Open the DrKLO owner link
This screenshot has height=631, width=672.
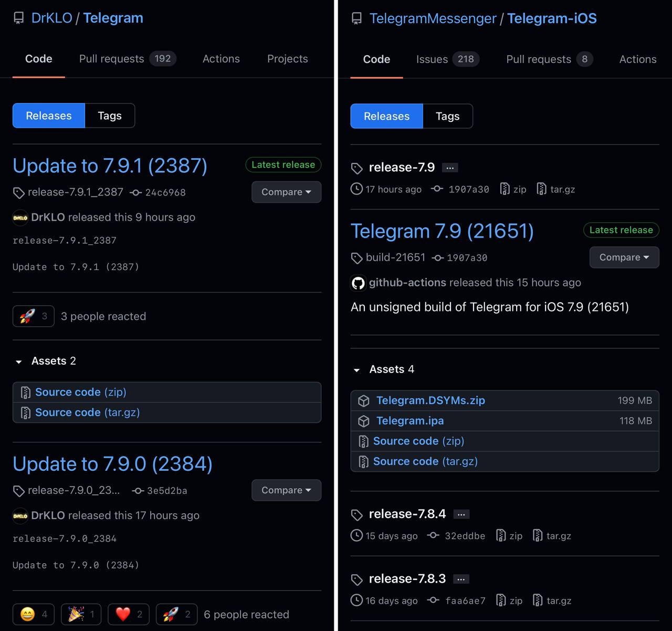[51, 18]
